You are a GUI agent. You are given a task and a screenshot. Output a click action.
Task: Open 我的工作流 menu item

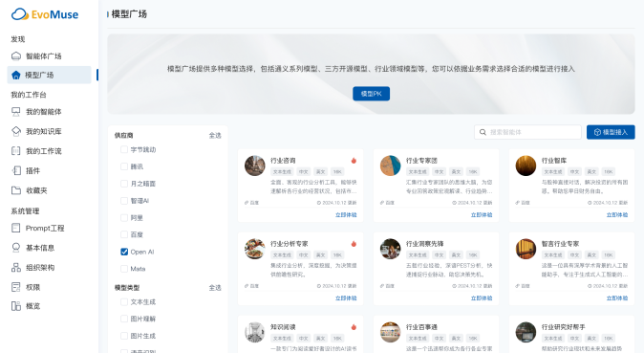(50, 151)
